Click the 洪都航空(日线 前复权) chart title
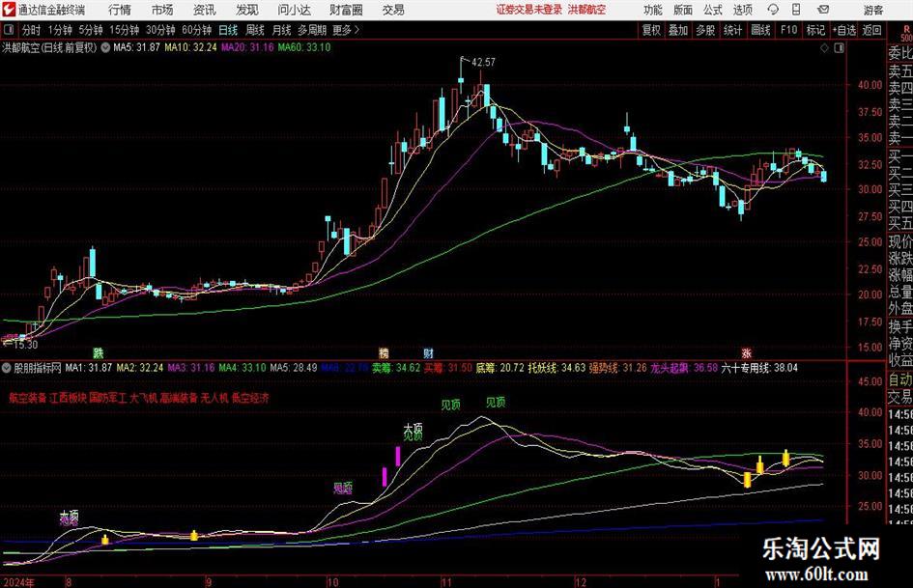Screen dimensions: 913x588 click(50, 47)
